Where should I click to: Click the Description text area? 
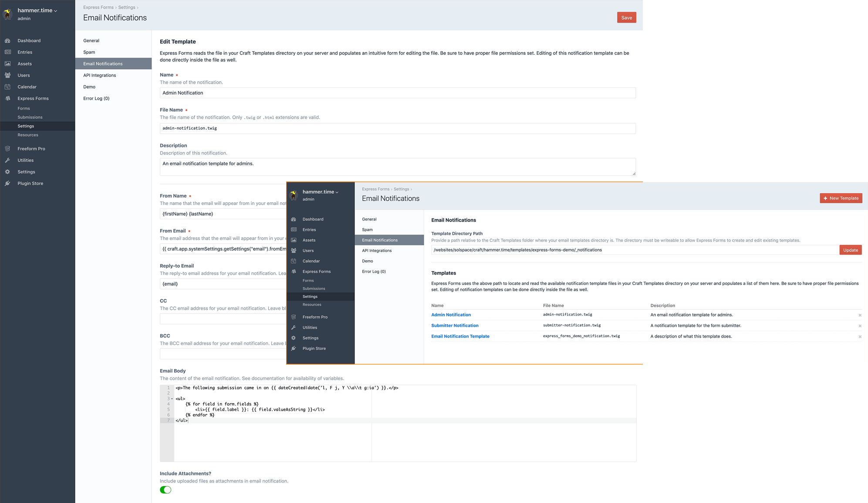[x=398, y=167]
